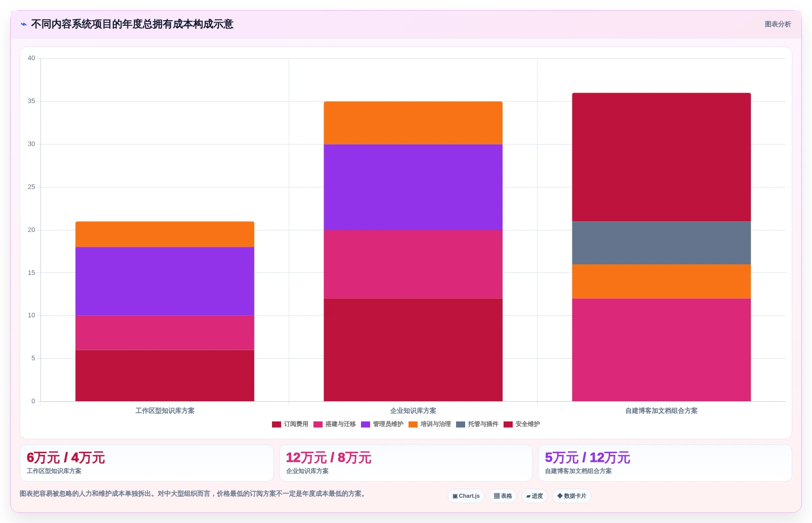Select the purple segment of 企业知识库方案 bar
This screenshot has width=812, height=523.
413,187
